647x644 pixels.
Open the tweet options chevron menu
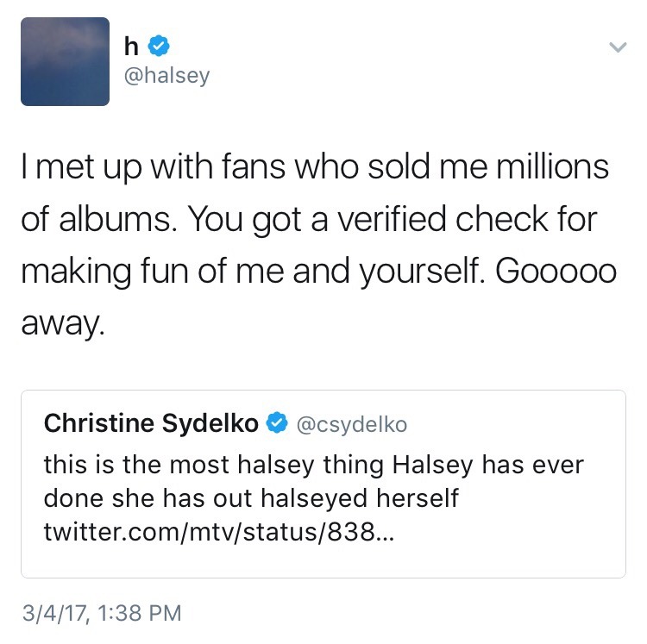click(618, 47)
